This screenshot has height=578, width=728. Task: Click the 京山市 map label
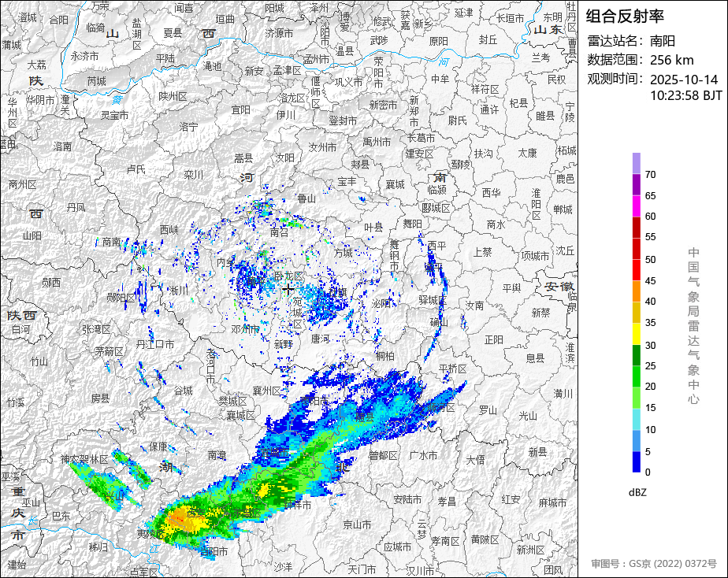click(x=357, y=524)
